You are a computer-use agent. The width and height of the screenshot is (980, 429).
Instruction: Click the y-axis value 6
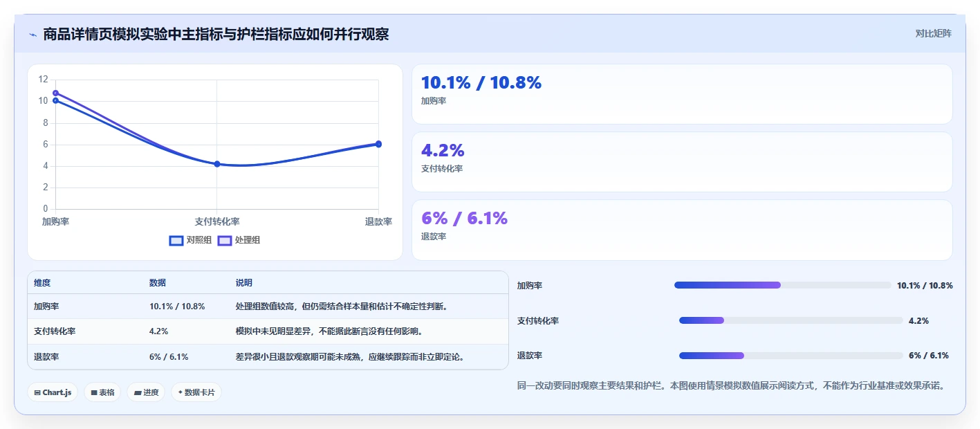45,144
